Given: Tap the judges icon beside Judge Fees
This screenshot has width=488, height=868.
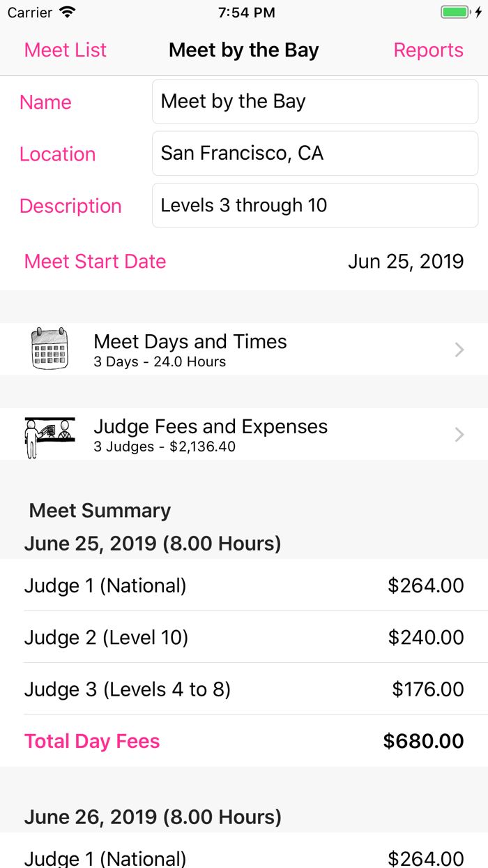Looking at the screenshot, I should click(x=49, y=434).
